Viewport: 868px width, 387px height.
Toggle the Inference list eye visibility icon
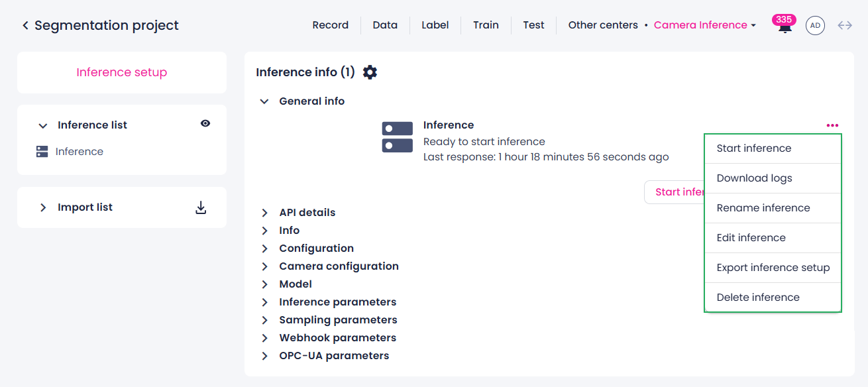(205, 123)
